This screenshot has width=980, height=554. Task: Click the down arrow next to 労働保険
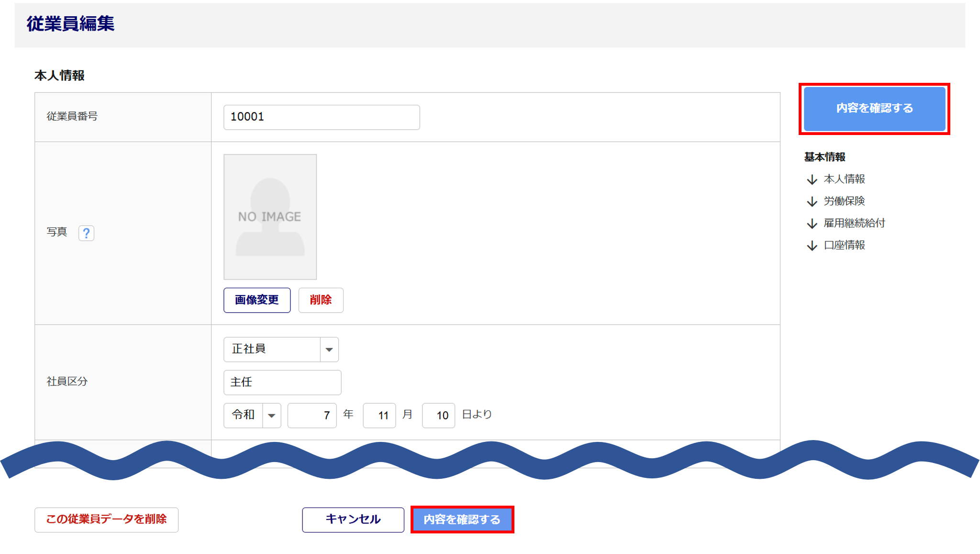[812, 202]
